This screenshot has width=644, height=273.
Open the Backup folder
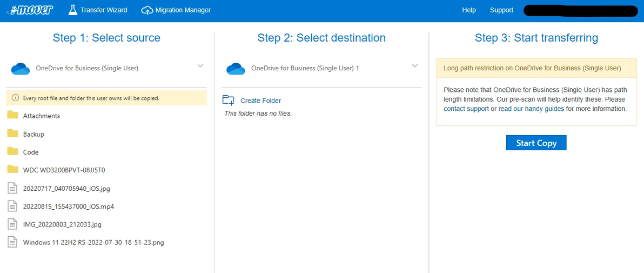pyautogui.click(x=33, y=134)
